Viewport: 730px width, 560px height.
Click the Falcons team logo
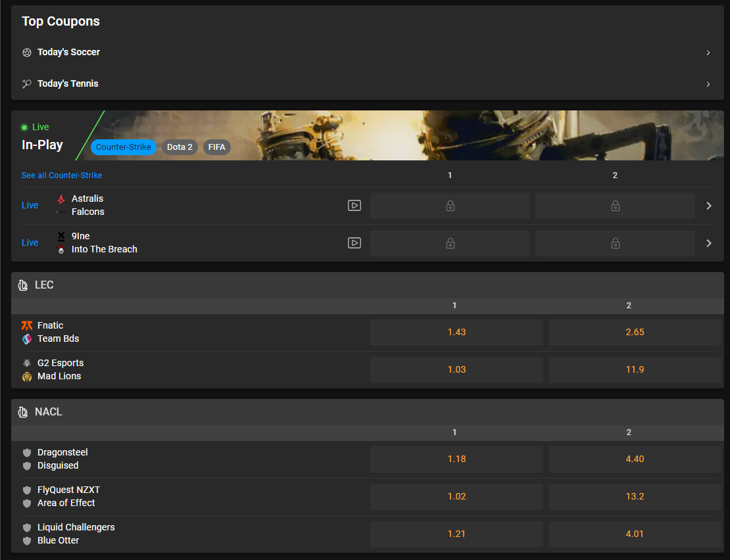pos(61,212)
